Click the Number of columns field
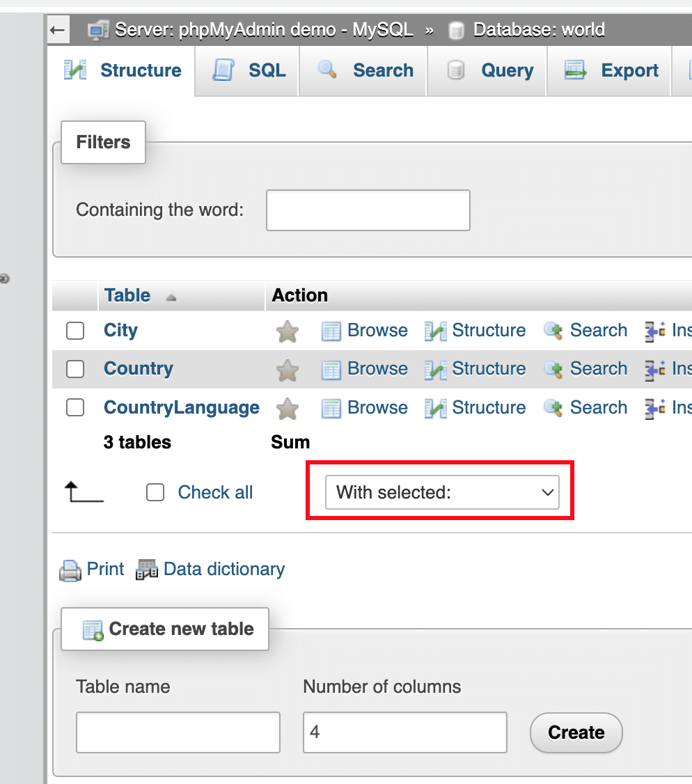692x784 pixels. click(x=404, y=732)
